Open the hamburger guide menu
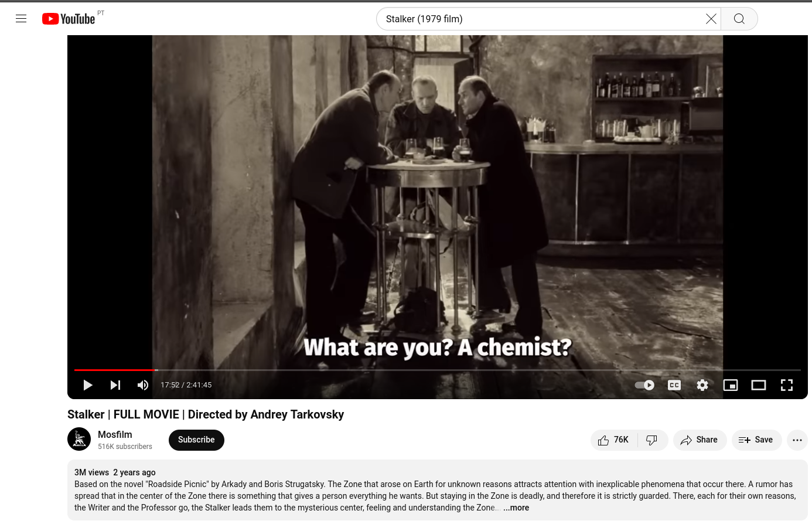 click(21, 19)
